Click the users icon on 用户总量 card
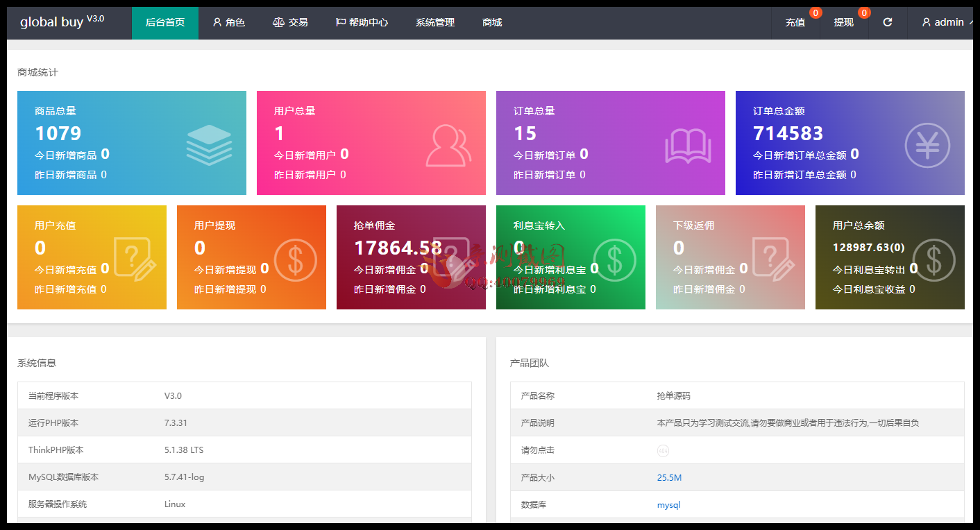The image size is (980, 530). [448, 145]
